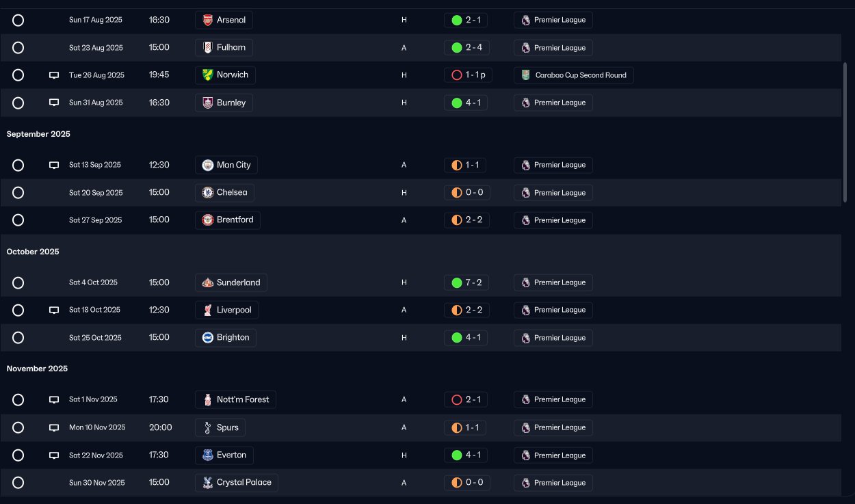Image resolution: width=855 pixels, height=504 pixels.
Task: Click the TV broadcast icon for Burnley match
Action: coord(54,103)
